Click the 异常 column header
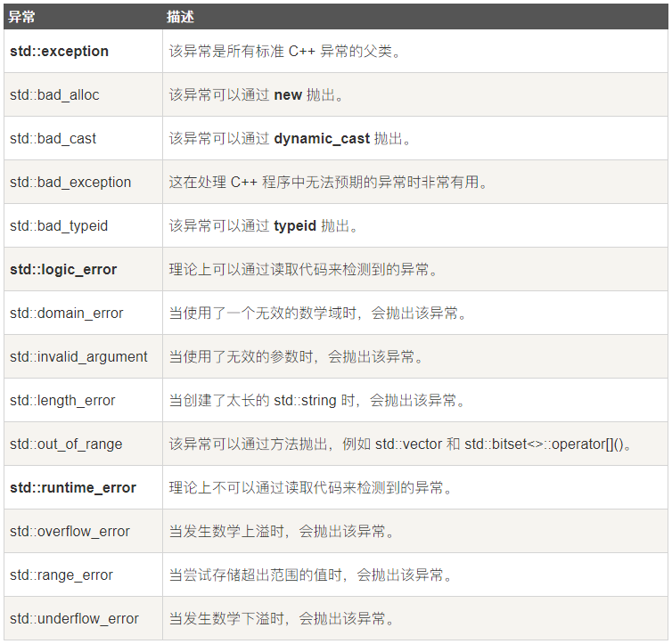Viewport: 672px width, 644px height. 21,16
